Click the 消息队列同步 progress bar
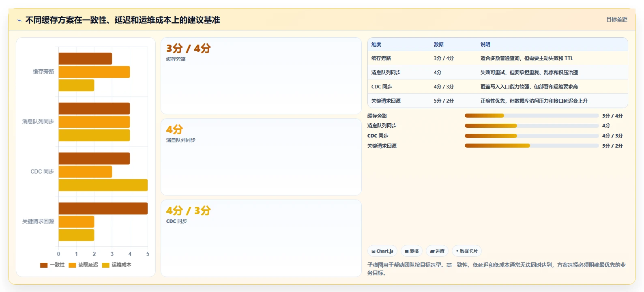644x292 pixels. (x=532, y=126)
